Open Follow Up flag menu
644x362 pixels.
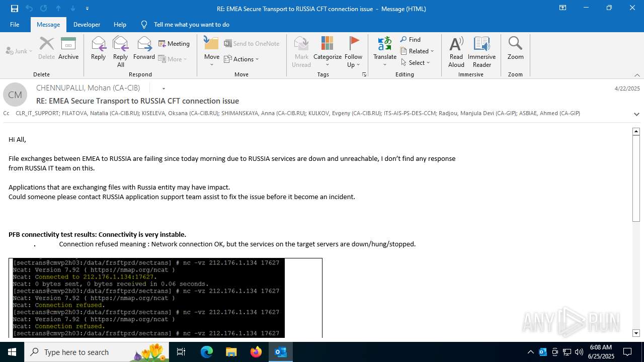pos(354,52)
